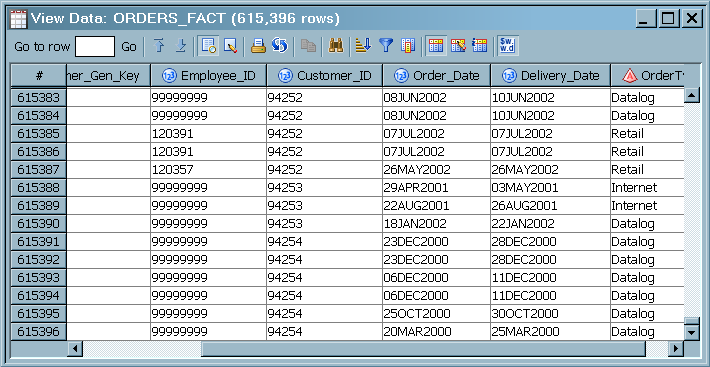The width and height of the screenshot is (710, 367).
Task: Select the # column header
Action: 39,76
